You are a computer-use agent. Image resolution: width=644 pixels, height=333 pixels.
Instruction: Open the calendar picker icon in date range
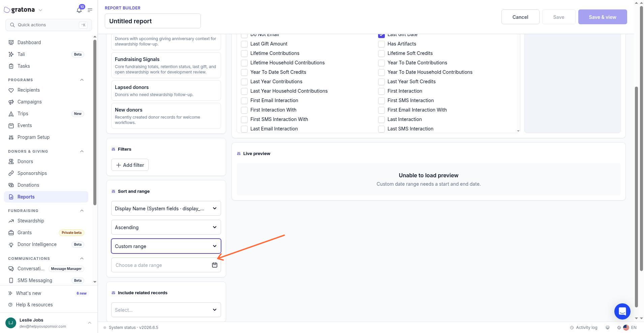click(215, 265)
